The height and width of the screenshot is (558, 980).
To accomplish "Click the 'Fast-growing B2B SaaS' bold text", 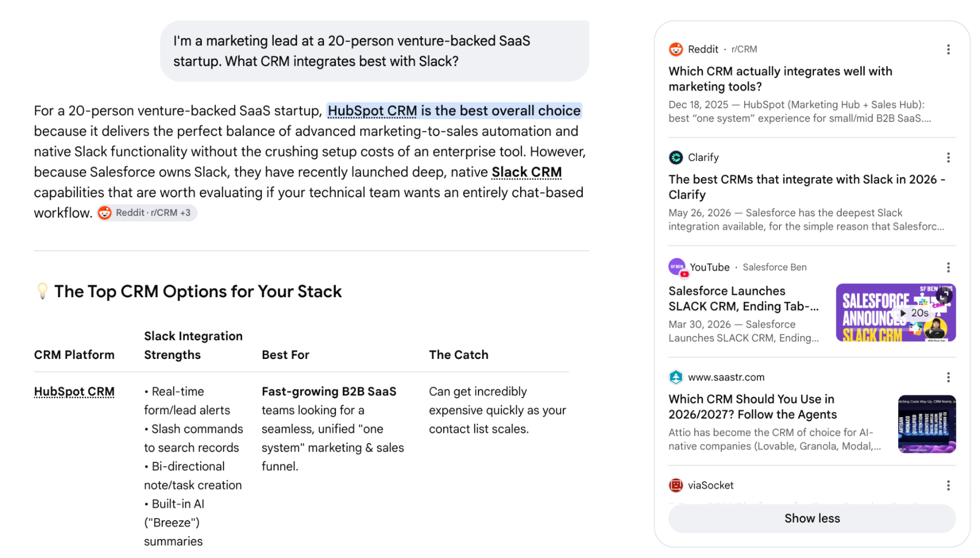I will click(x=328, y=392).
